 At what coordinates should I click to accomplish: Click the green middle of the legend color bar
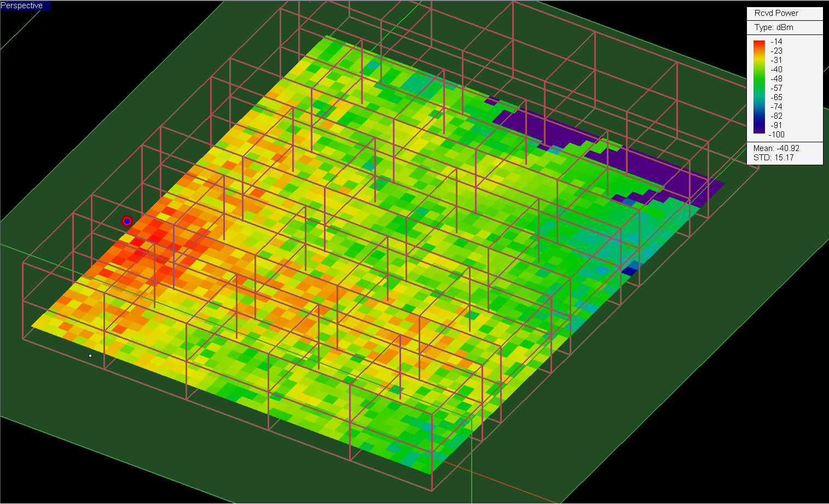pos(759,83)
